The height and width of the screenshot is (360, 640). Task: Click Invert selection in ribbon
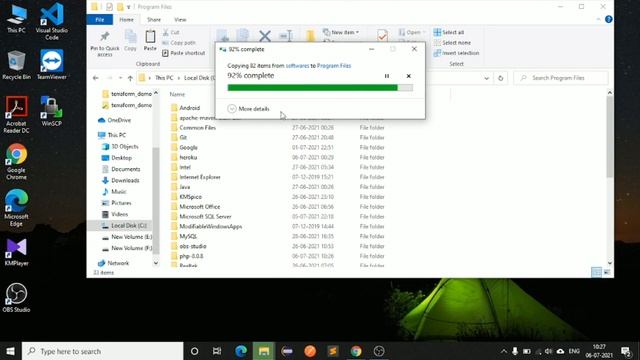pos(456,53)
